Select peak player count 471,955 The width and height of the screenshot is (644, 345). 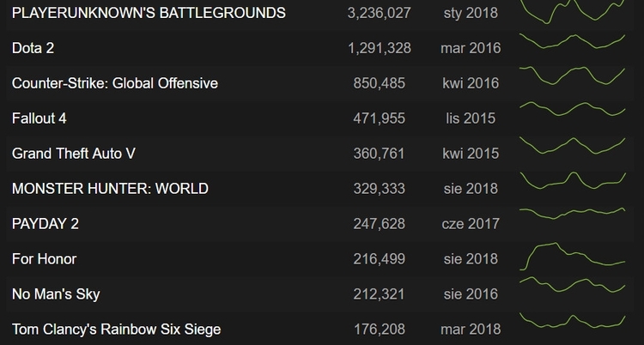pos(379,118)
